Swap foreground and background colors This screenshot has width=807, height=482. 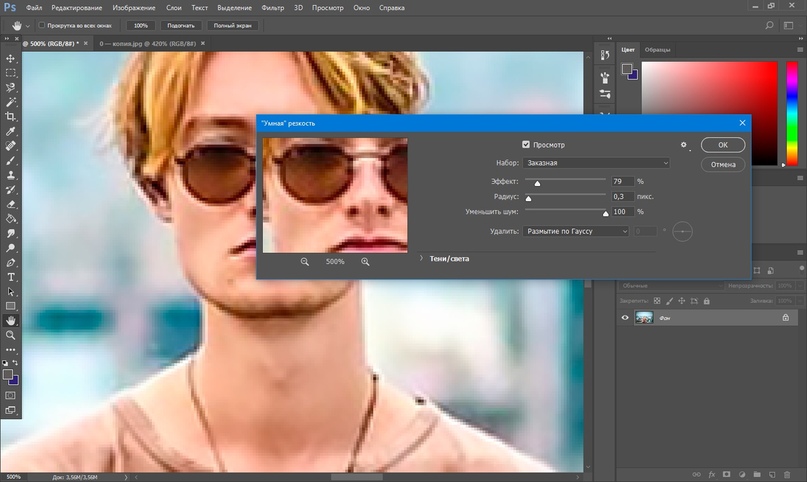(15, 363)
